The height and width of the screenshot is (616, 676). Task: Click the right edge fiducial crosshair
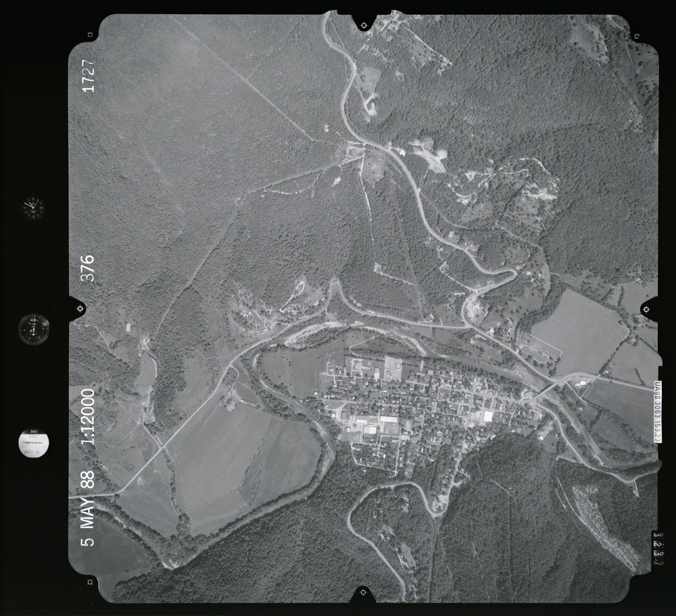pyautogui.click(x=646, y=310)
